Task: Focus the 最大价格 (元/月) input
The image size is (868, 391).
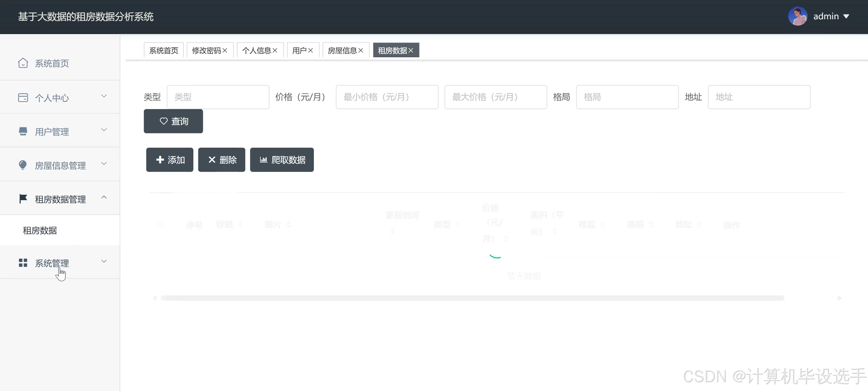Action: click(496, 97)
